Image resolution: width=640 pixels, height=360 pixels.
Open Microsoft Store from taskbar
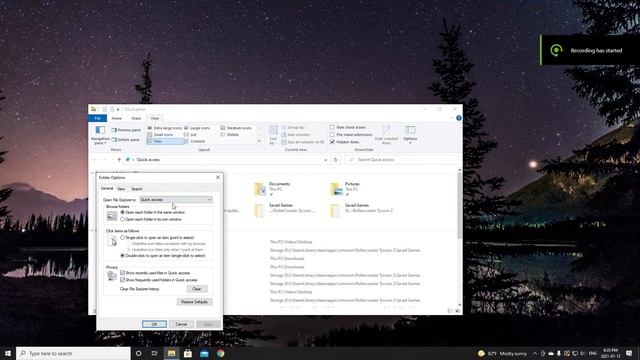point(188,353)
